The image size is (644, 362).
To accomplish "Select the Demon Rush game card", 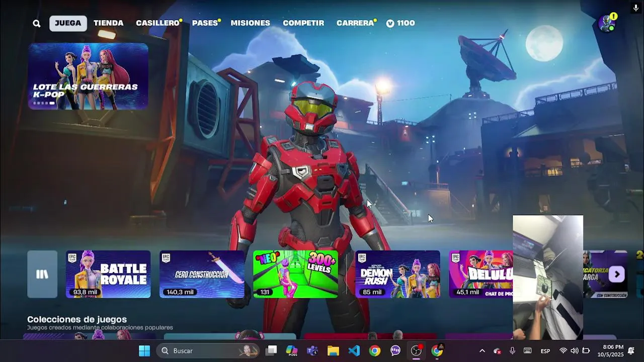I will click(397, 274).
